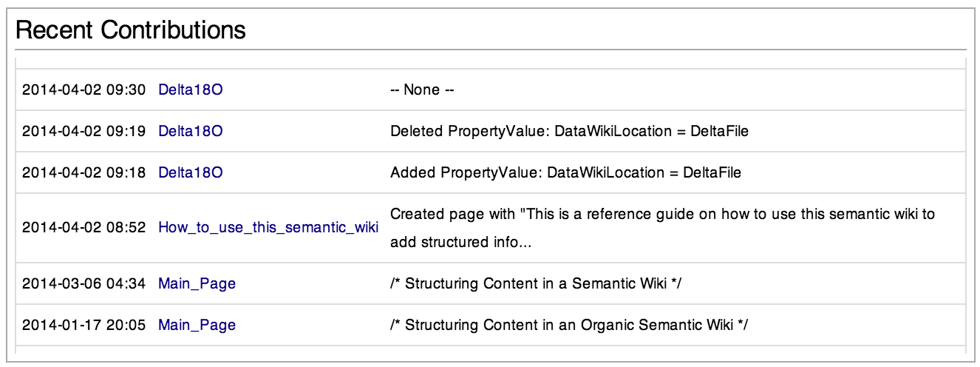980x367 pixels.
Task: Open Main_Page link dated 2014-03-06
Action: tap(197, 283)
